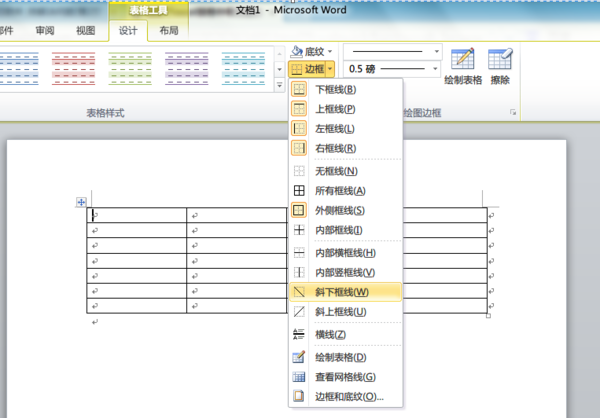Click the 查看网格线(G) gridlines icon

pos(299,377)
